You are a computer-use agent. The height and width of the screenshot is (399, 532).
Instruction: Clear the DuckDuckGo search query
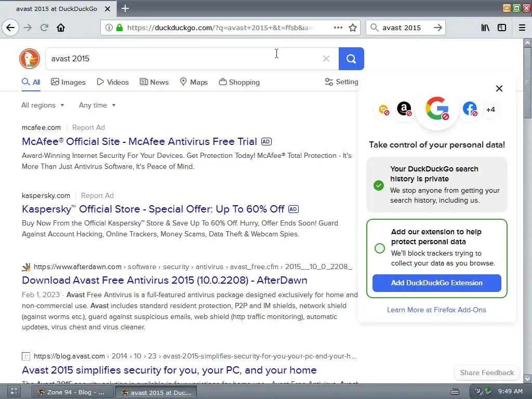(x=326, y=59)
